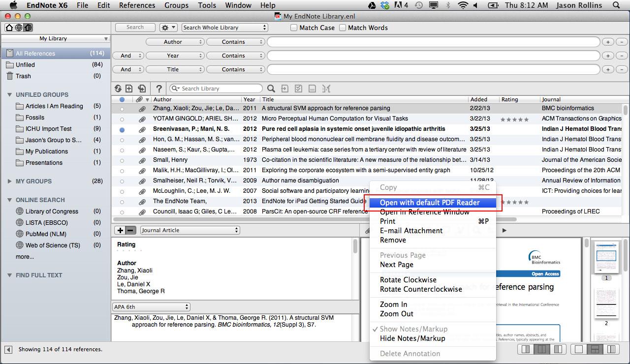Toggle read status dot for Zhang, Xiaoli row

click(122, 108)
